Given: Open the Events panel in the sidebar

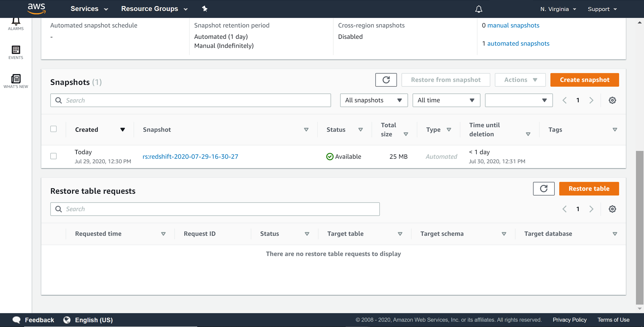Looking at the screenshot, I should click(x=15, y=53).
